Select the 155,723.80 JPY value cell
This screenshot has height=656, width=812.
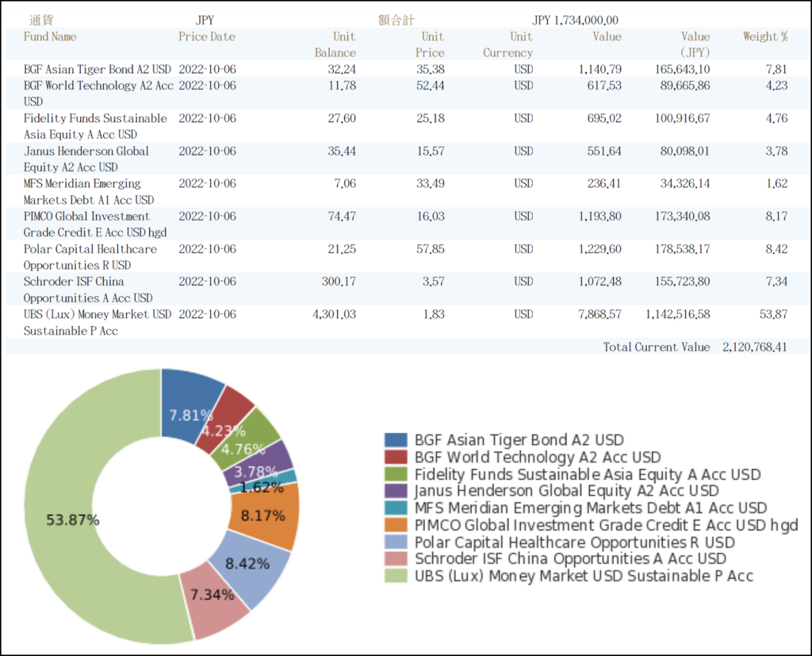[683, 282]
